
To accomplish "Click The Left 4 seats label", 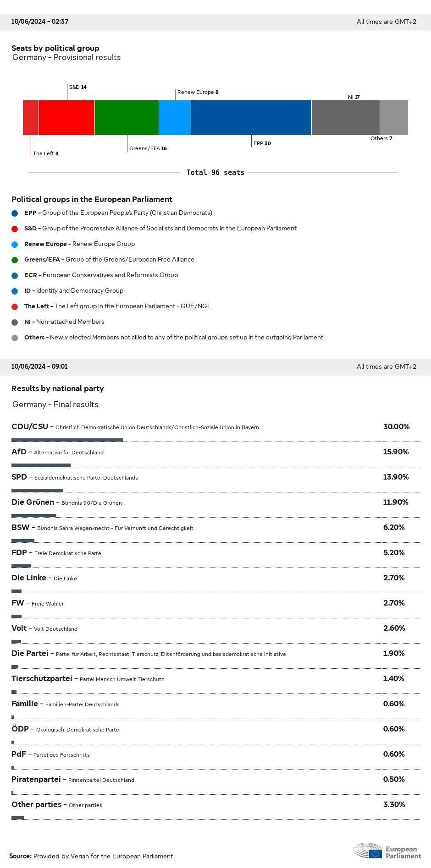I will (45, 153).
